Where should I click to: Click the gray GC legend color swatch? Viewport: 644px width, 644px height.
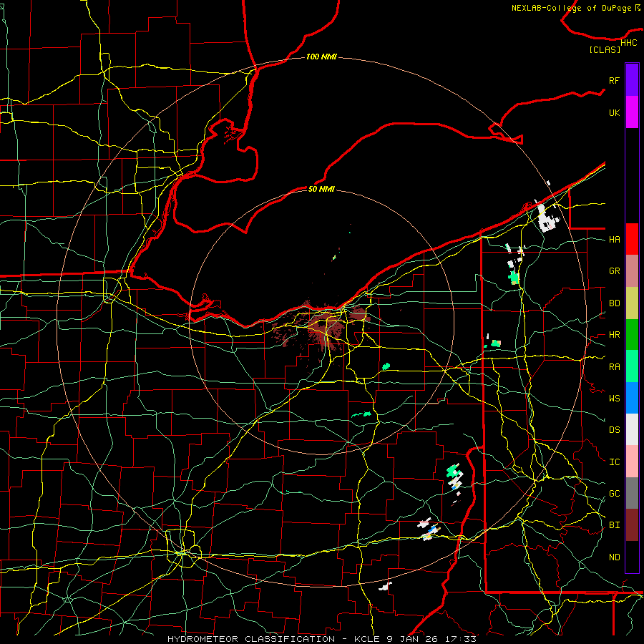[632, 493]
